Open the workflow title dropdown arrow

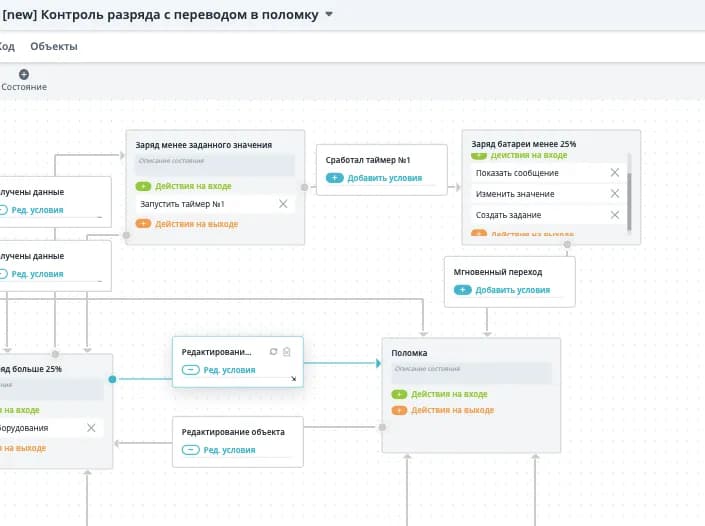tap(330, 14)
